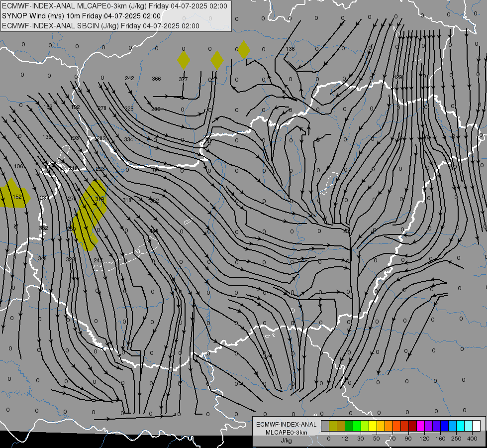This screenshot has height=448, width=487.
Task: Pick the pure yellow swatch left of 50
Action: click(x=373, y=426)
